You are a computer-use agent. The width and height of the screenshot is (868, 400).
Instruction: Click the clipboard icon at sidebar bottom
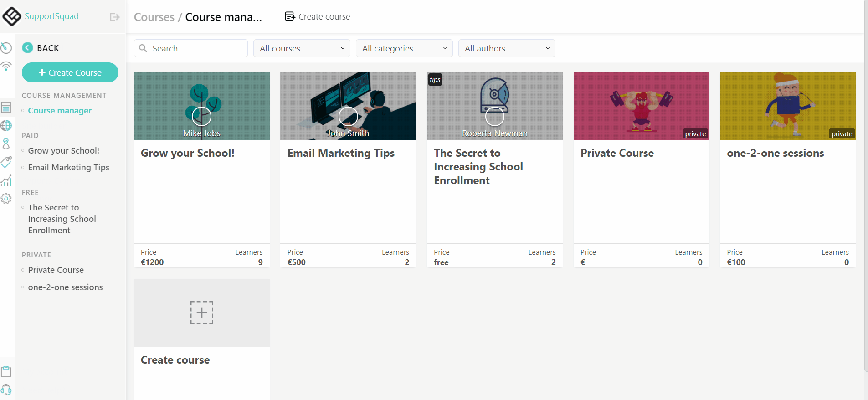[x=6, y=371]
